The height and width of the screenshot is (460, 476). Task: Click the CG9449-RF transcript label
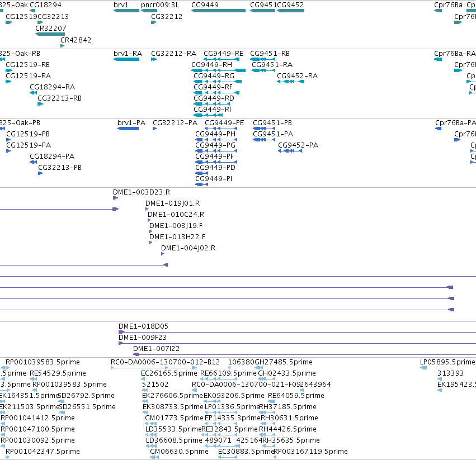click(x=213, y=87)
